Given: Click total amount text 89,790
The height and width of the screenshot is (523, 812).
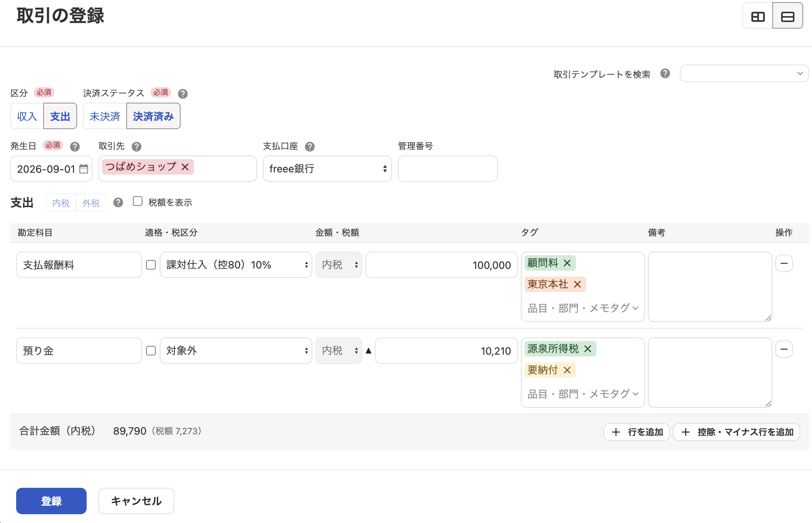Looking at the screenshot, I should (130, 431).
